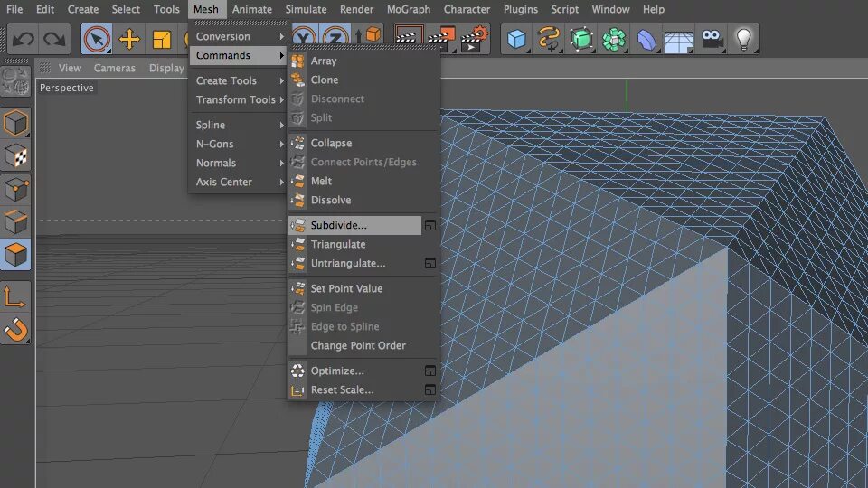Image resolution: width=868 pixels, height=488 pixels.
Task: Open Subdivide options box icon
Action: coord(430,225)
